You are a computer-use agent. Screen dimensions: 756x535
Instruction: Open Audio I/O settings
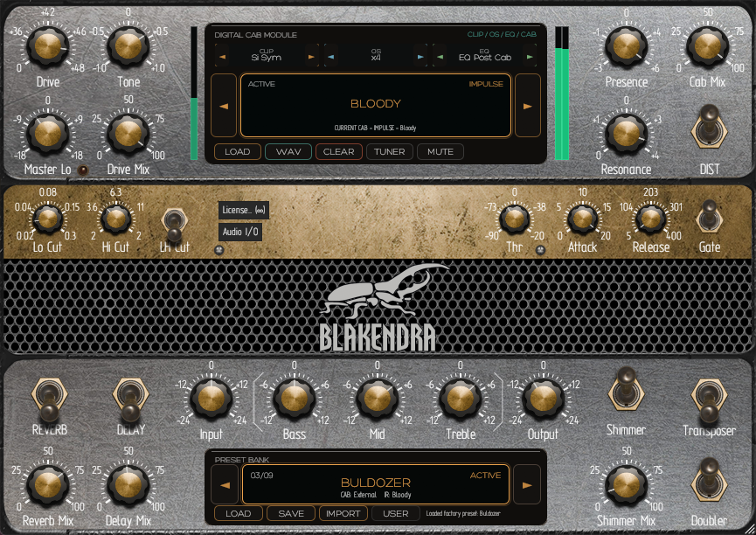click(x=240, y=232)
